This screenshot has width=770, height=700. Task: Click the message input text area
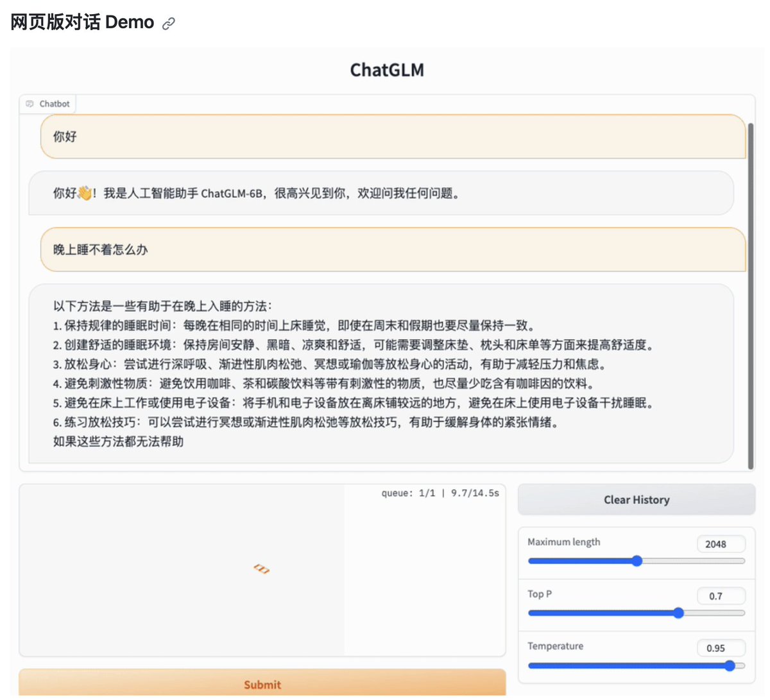point(262,570)
